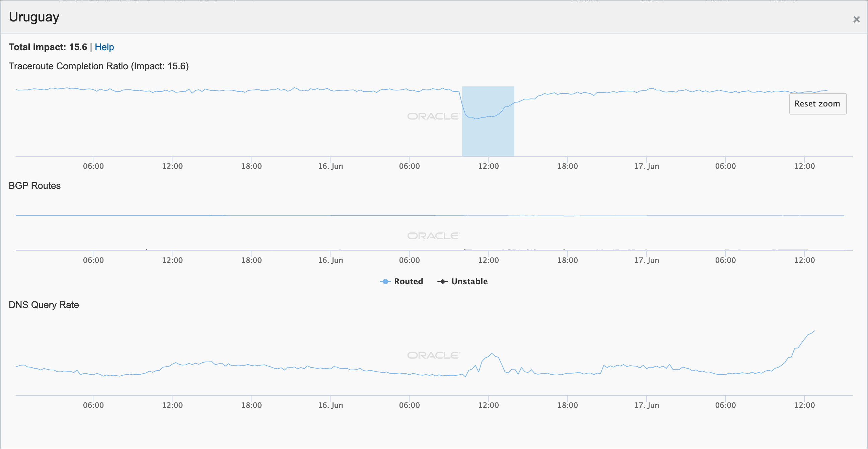This screenshot has height=449, width=868.
Task: Click the DNS query spike near 12:00
Action: [x=492, y=354]
